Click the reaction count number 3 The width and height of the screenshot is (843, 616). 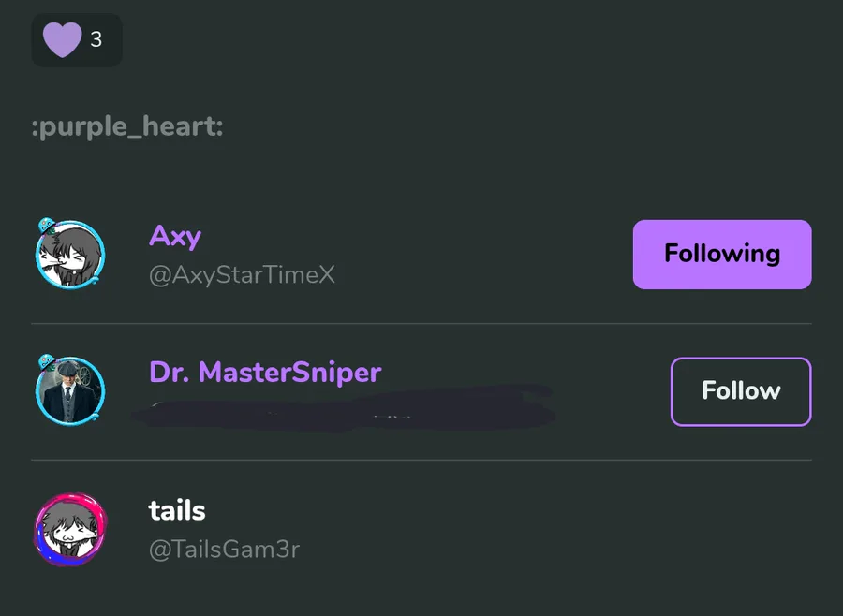[96, 40]
